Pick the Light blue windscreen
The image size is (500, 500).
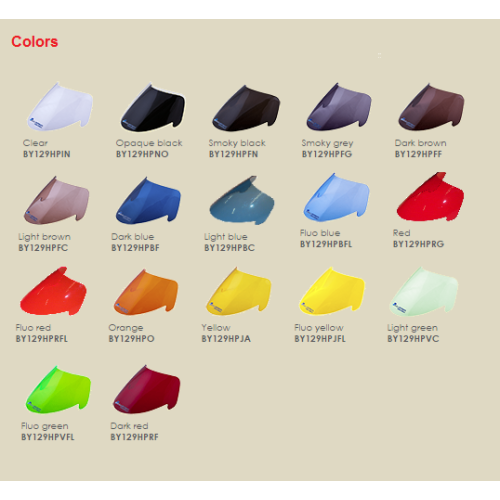[x=242, y=200]
